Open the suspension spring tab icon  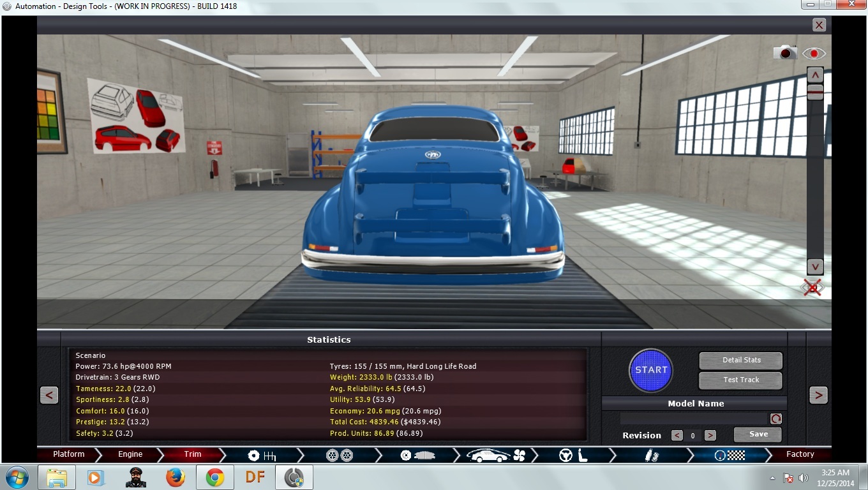click(651, 455)
